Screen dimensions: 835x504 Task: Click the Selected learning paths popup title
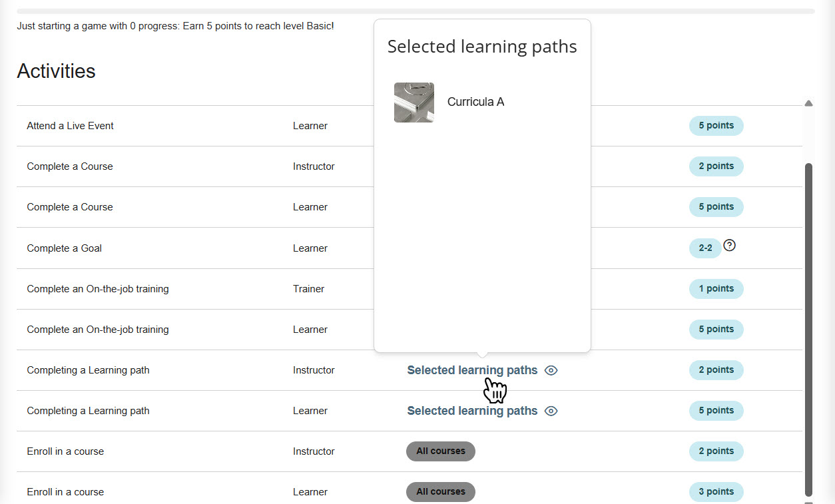pyautogui.click(x=481, y=47)
